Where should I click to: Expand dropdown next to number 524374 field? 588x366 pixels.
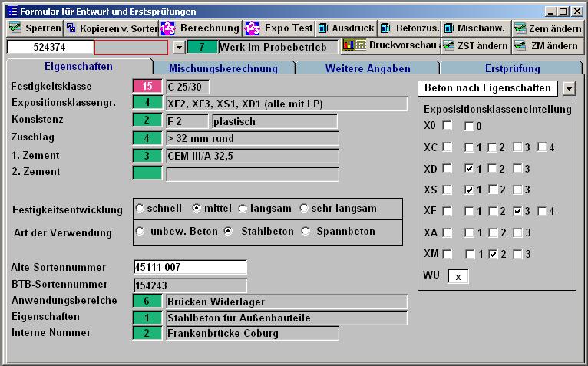coord(179,48)
